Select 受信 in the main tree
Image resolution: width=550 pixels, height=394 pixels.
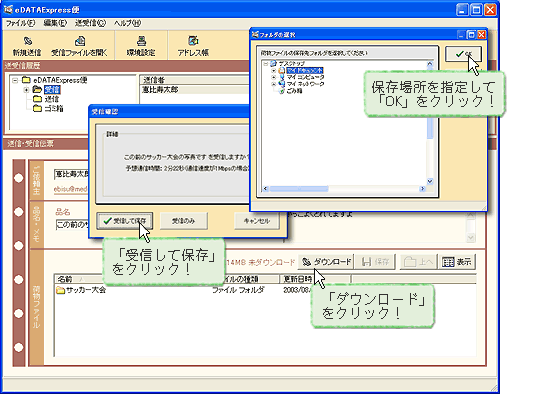tap(52, 90)
